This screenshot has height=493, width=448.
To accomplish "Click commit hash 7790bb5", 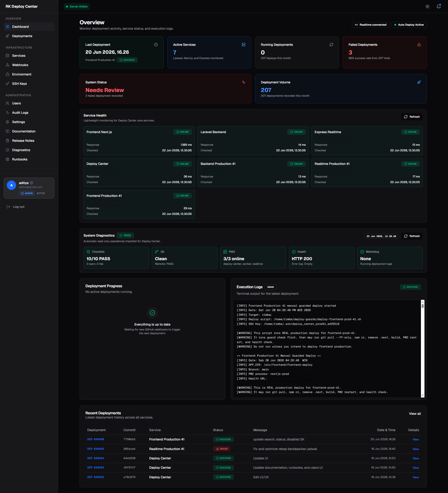I will 129,439.
